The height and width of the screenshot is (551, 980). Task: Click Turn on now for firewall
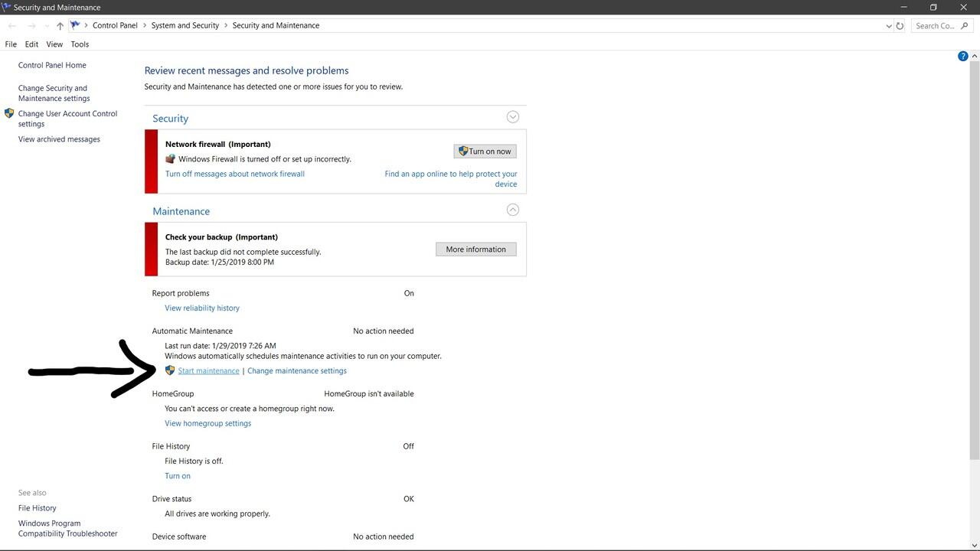pyautogui.click(x=485, y=152)
